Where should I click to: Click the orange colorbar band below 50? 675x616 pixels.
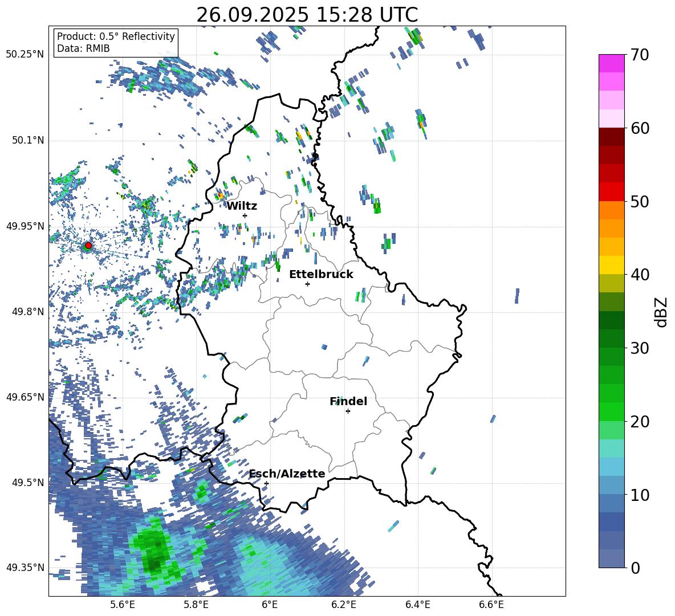[x=611, y=210]
